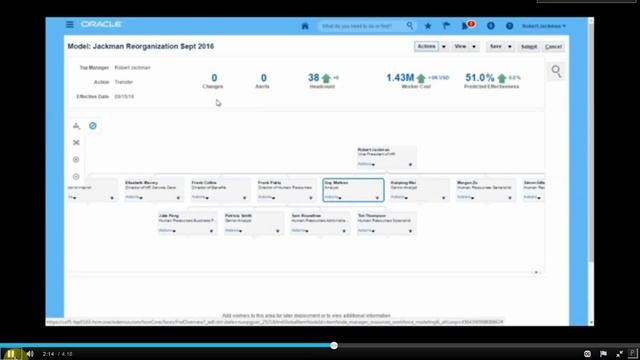Click the green arrow beside Headcount 38
The width and height of the screenshot is (640, 360).
point(326,78)
